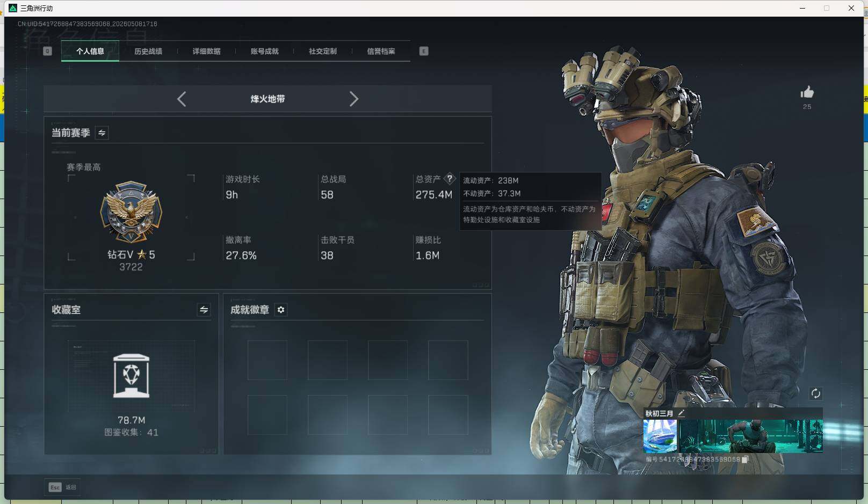The image size is (868, 504).
Task: Click the 总战局 value 58
Action: [x=327, y=195]
